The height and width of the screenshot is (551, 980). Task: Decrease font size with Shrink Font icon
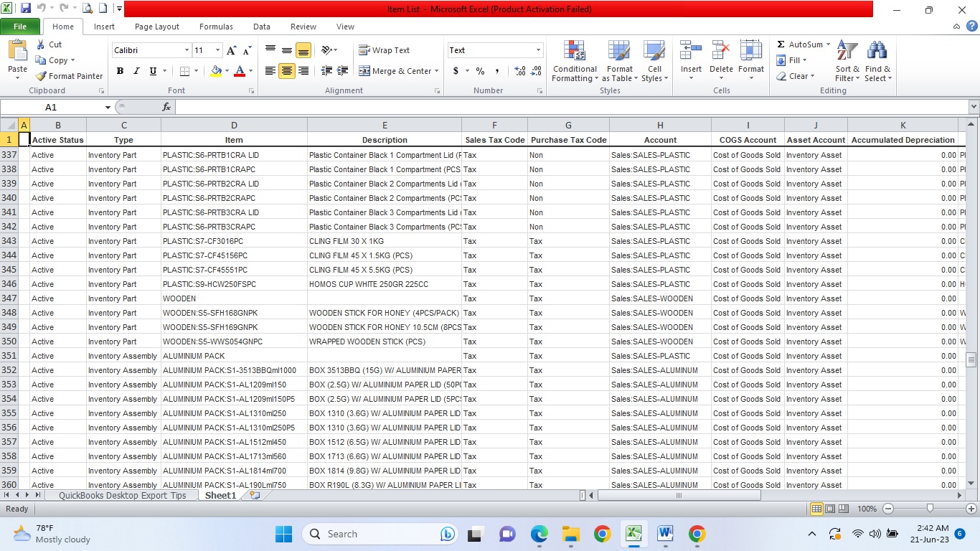[247, 50]
